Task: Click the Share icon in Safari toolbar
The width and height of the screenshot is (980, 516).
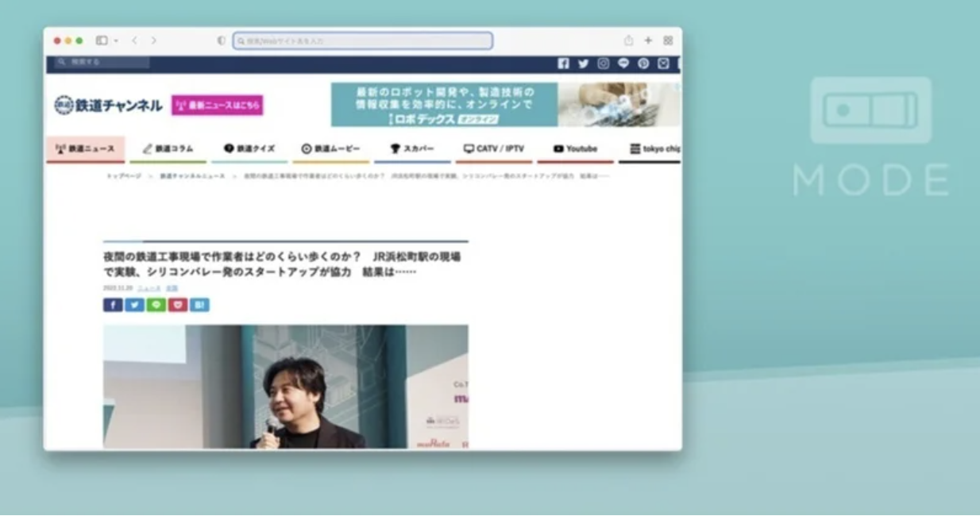Action: point(628,40)
